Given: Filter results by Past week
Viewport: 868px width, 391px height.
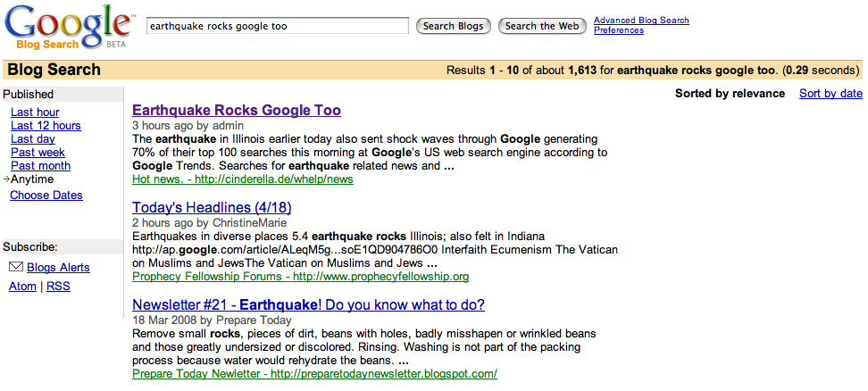Looking at the screenshot, I should 38,153.
